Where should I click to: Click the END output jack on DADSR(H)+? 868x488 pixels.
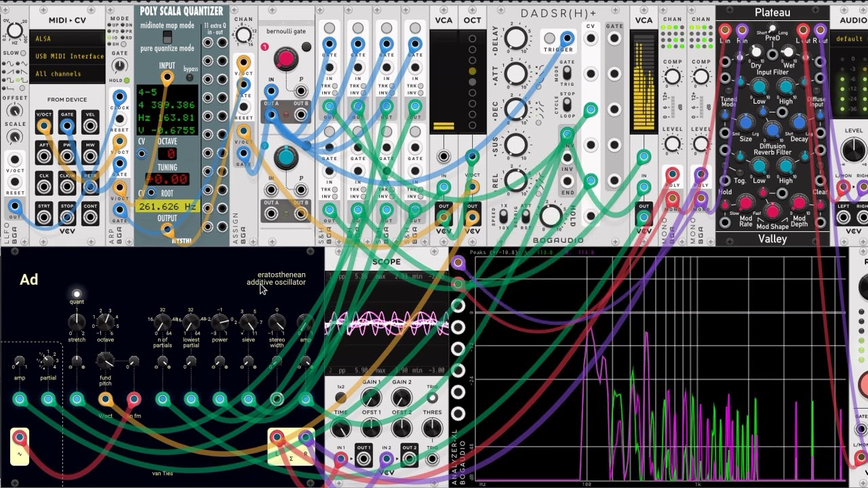[567, 182]
